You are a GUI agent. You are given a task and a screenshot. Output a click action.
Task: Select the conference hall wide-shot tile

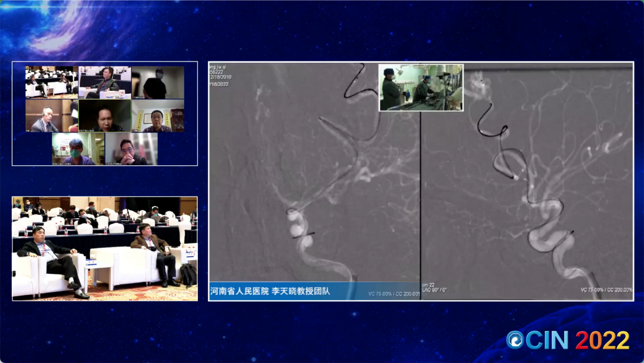pyautogui.click(x=51, y=82)
